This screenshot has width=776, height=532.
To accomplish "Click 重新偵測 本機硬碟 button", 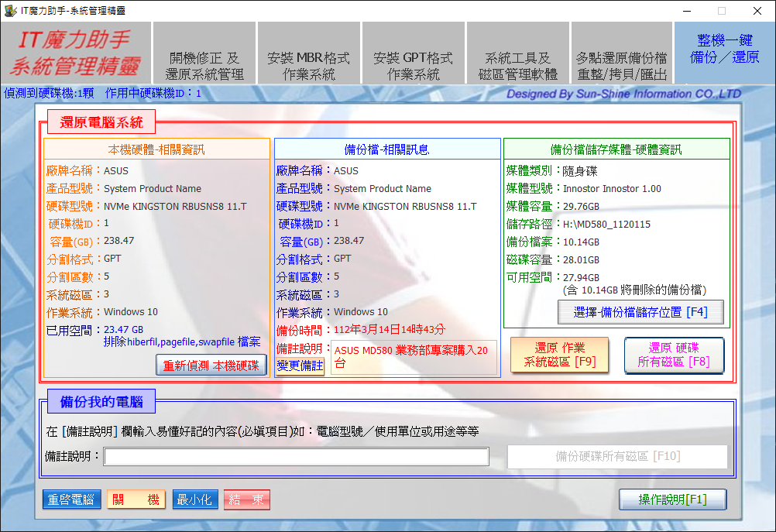I will click(211, 365).
